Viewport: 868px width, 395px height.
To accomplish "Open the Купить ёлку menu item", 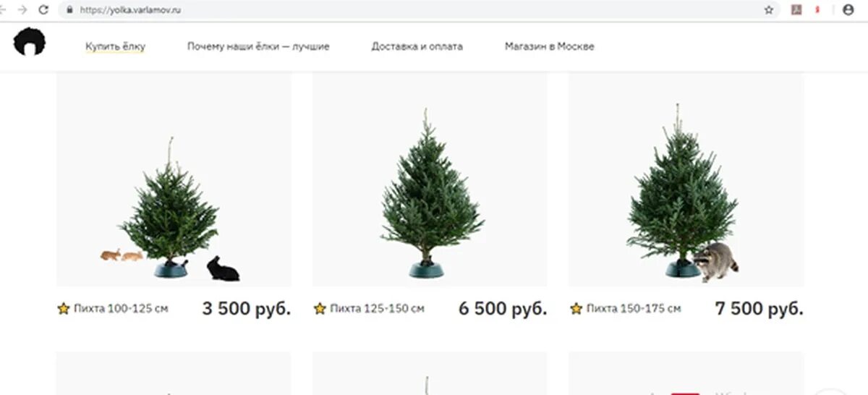I will point(115,46).
